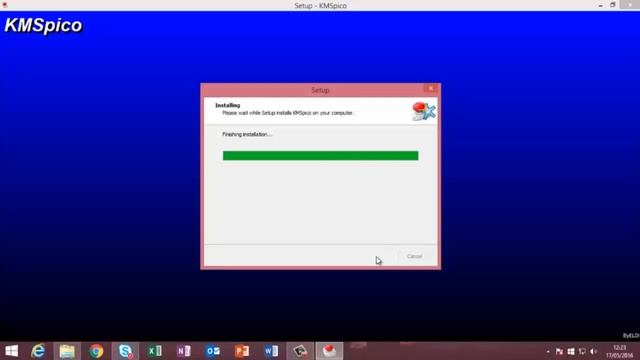Close the Setup dialog with X
Viewport: 640px width, 360px height.
pos(431,89)
